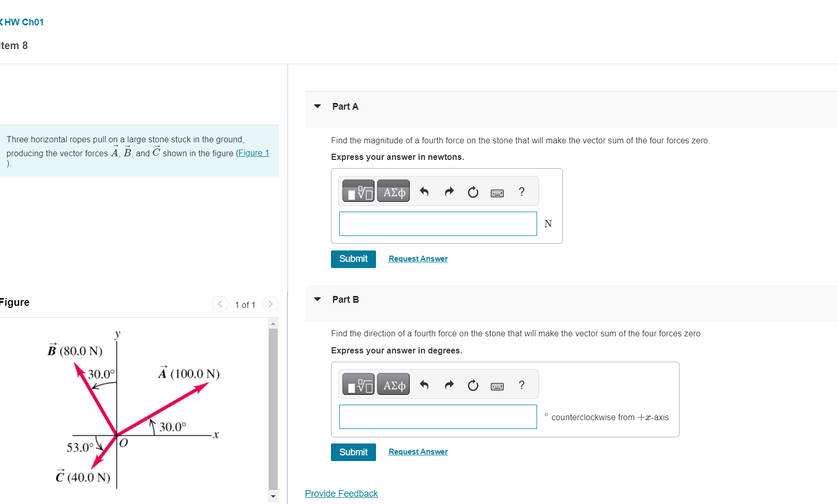Collapse the Part A section
This screenshot has height=504, width=838.
pos(317,106)
